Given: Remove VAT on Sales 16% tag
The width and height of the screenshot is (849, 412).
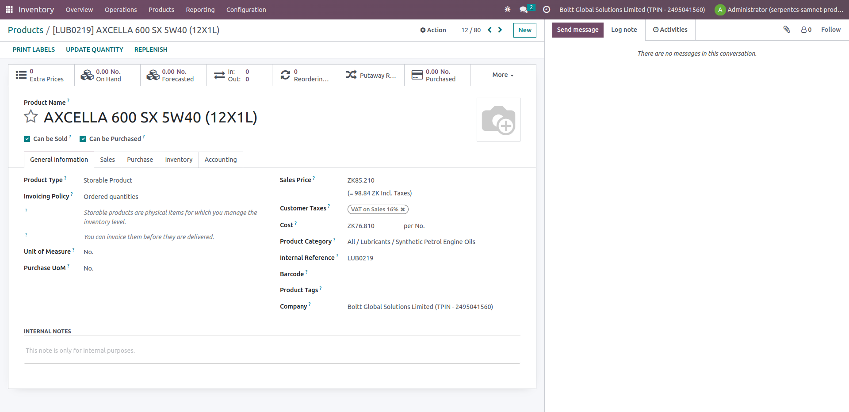Looking at the screenshot, I should 402,209.
